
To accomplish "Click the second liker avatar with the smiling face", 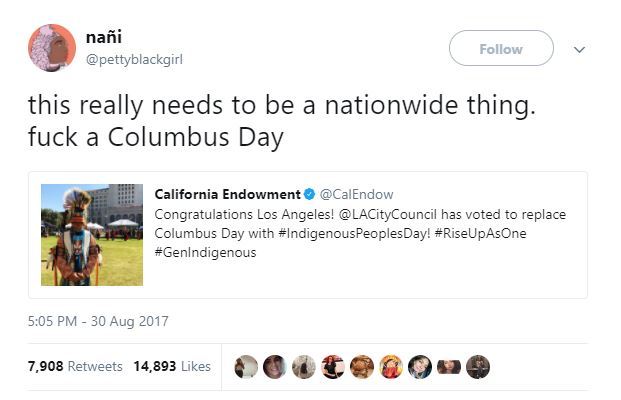I will click(275, 367).
